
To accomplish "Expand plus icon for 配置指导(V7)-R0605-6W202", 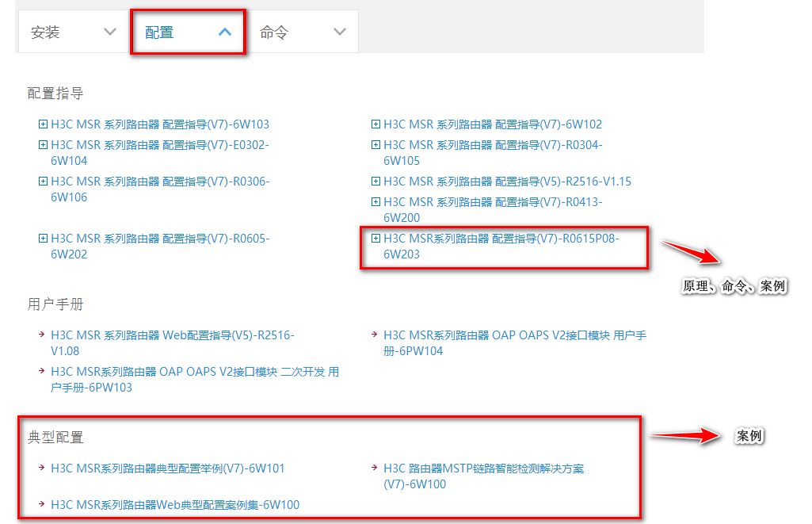I will pos(43,238).
